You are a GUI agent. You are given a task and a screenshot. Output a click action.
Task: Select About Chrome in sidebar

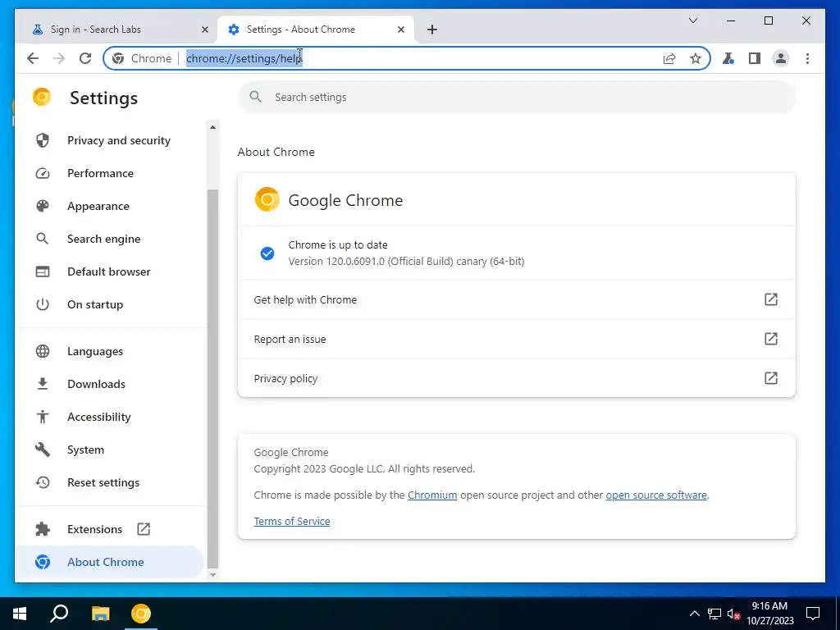click(110, 562)
